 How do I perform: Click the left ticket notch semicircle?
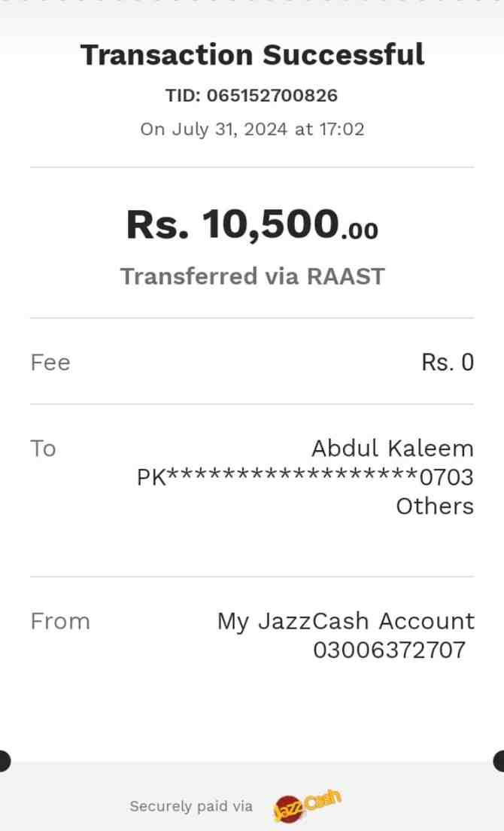point(4,761)
